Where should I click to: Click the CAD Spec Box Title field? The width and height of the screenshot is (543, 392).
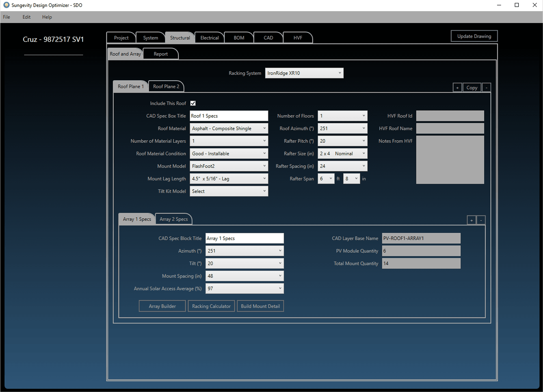pyautogui.click(x=229, y=116)
